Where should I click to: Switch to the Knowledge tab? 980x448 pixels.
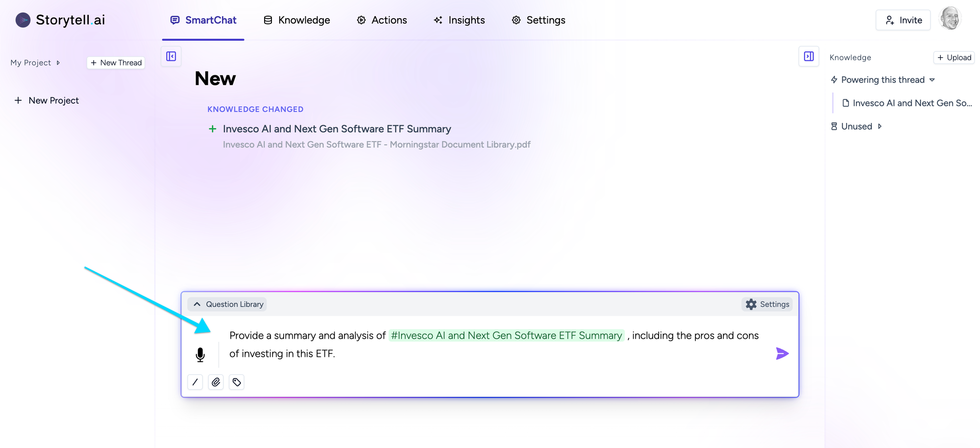(x=297, y=20)
